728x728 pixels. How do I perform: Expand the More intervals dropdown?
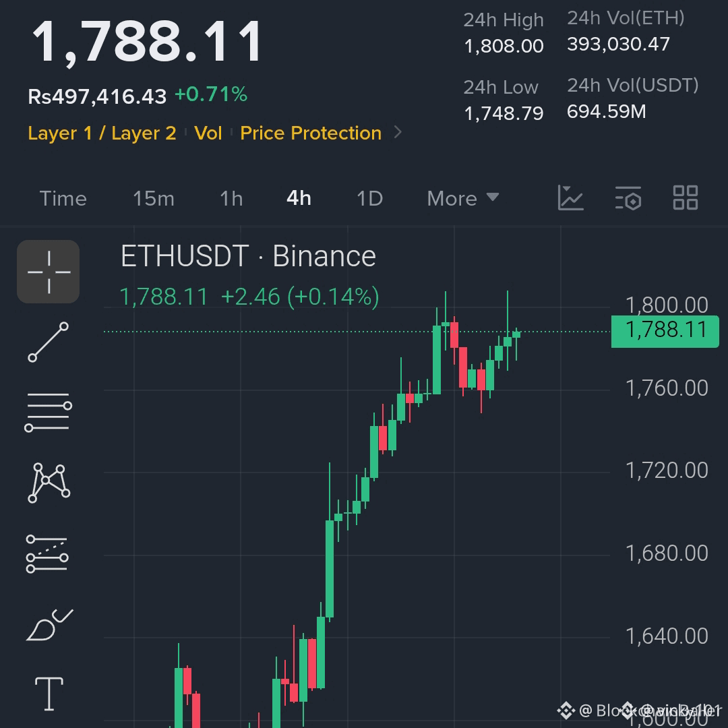[463, 199]
